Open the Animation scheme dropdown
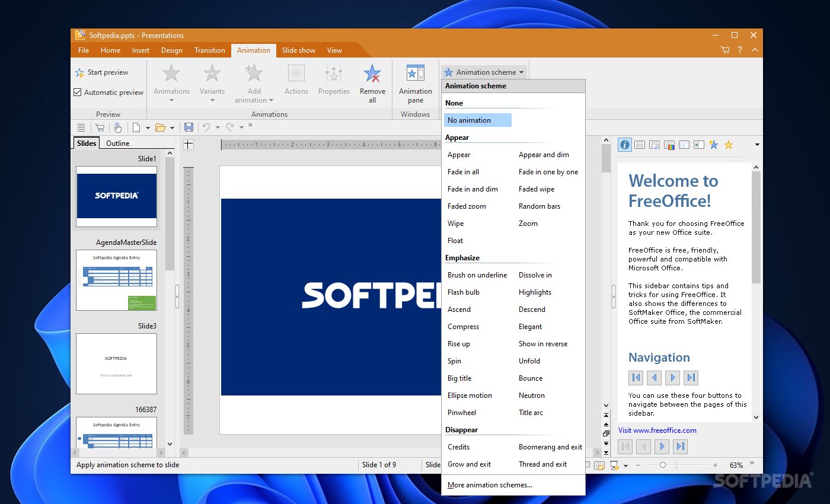Viewport: 830px width, 504px height. (x=484, y=72)
